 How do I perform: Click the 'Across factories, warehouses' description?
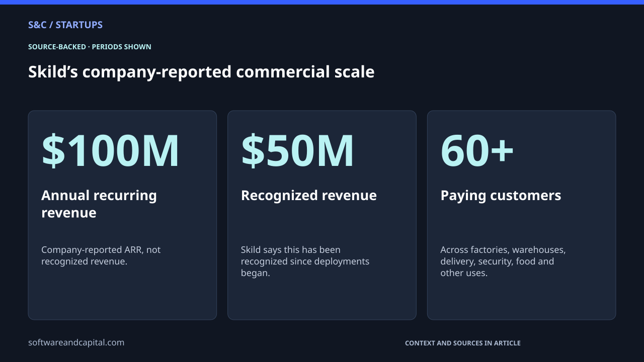click(x=503, y=261)
